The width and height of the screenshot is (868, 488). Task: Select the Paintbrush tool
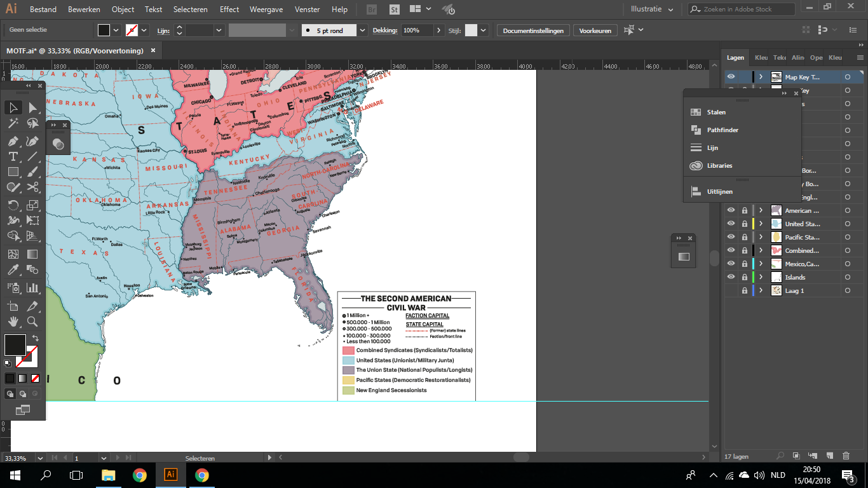pos(33,172)
